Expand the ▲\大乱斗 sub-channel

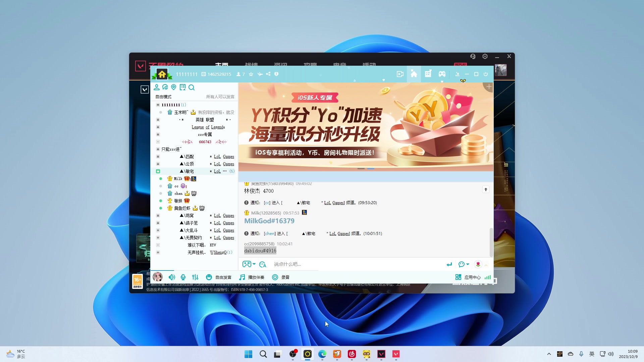[x=158, y=230]
